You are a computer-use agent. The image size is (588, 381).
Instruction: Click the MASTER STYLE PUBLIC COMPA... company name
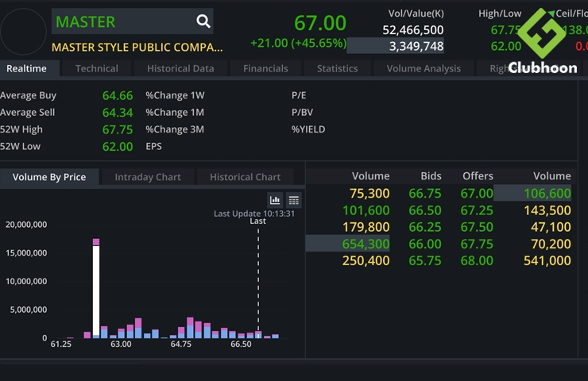coord(137,48)
